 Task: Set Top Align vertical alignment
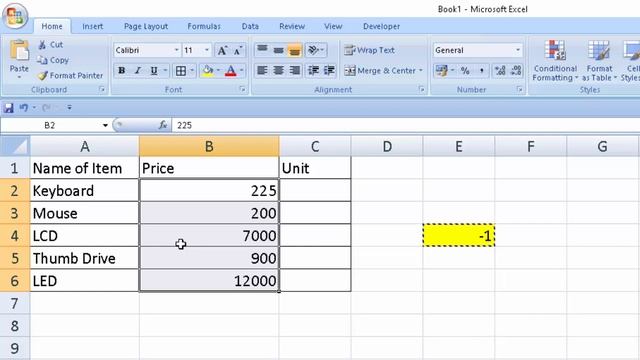click(x=262, y=51)
